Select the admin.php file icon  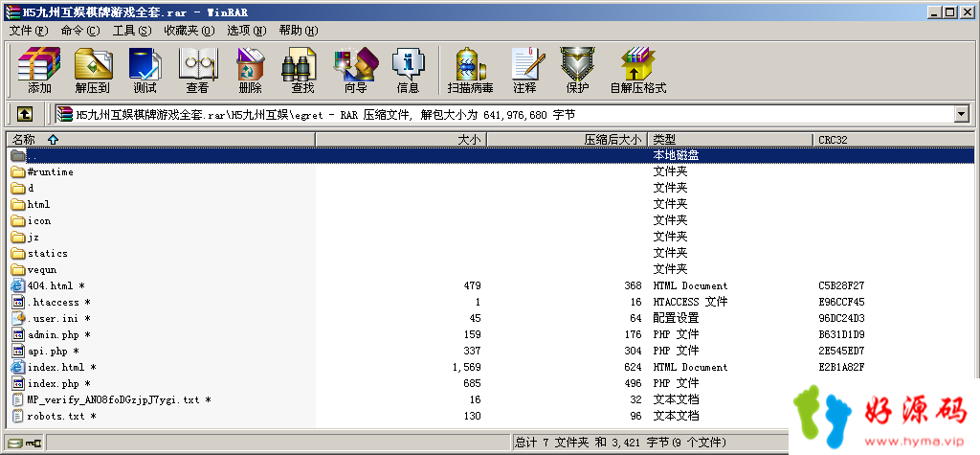pos(17,334)
